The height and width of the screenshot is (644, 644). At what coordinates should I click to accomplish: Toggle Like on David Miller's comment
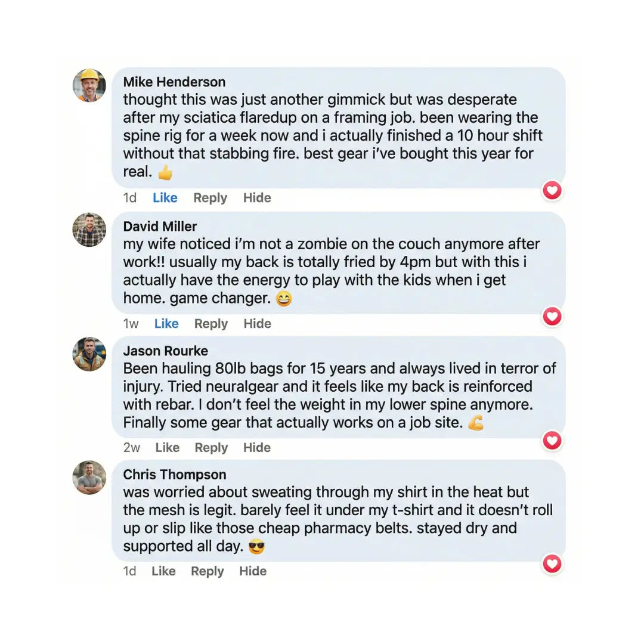tap(166, 324)
